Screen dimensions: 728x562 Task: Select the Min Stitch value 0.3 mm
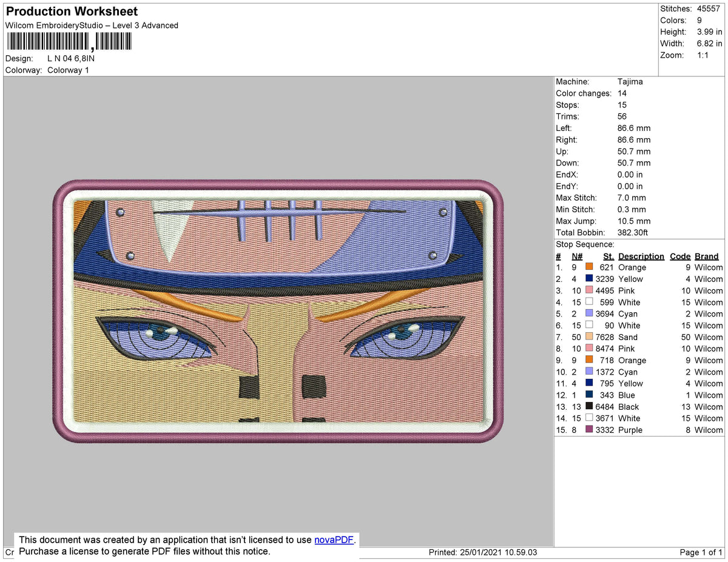(x=632, y=209)
